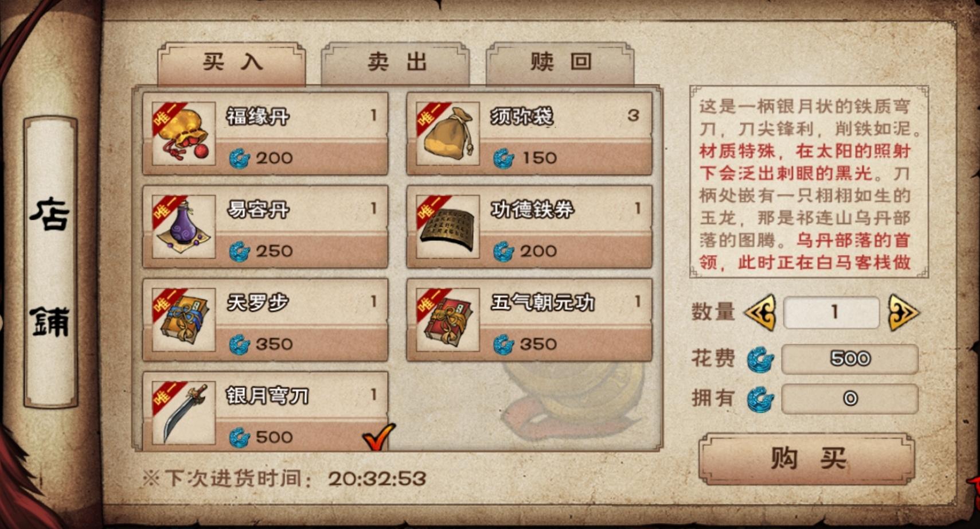The width and height of the screenshot is (980, 529).
Task: Decrease quantity with the left arrow
Action: tap(760, 313)
